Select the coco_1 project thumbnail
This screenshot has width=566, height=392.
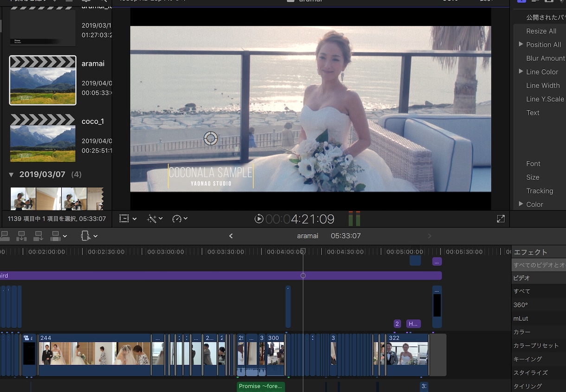43,138
